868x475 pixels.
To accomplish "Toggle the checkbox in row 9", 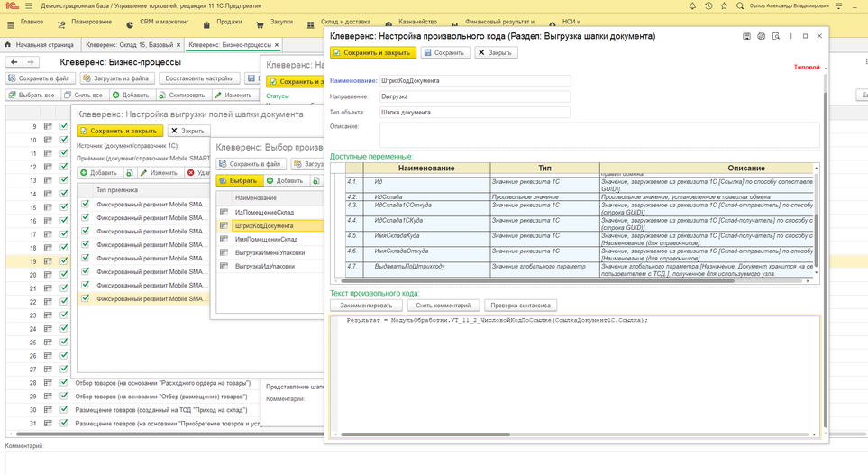I will [64, 125].
